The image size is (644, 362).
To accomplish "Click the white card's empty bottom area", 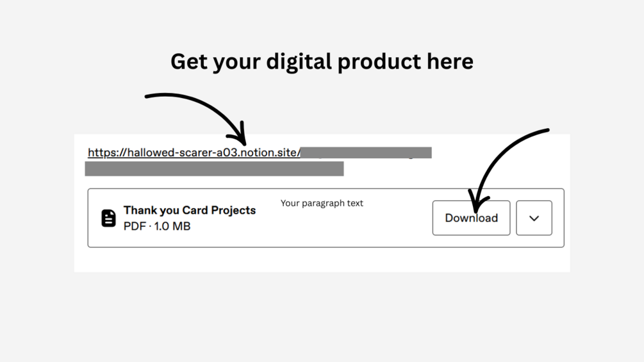I will 320,259.
